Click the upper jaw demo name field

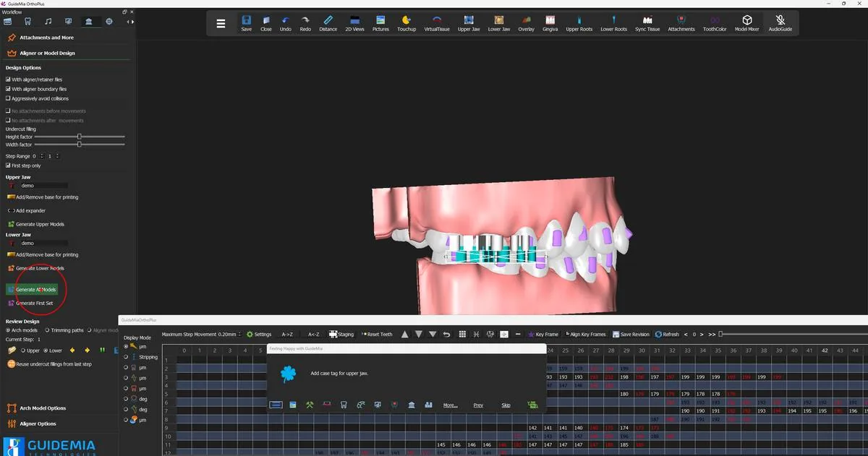43,186
